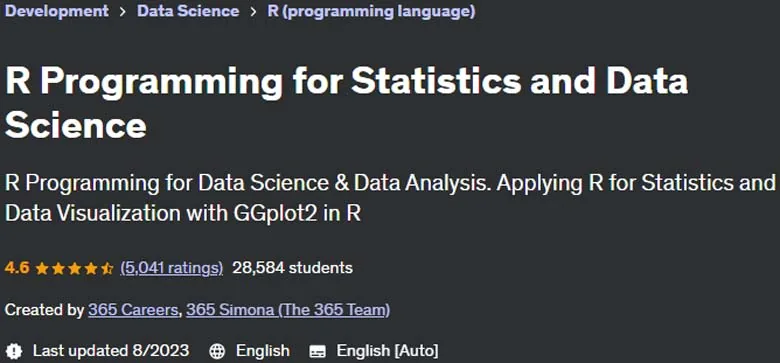Screen dimensions: 780x363
Task: Click the English [Auto] captions label
Action: click(388, 351)
